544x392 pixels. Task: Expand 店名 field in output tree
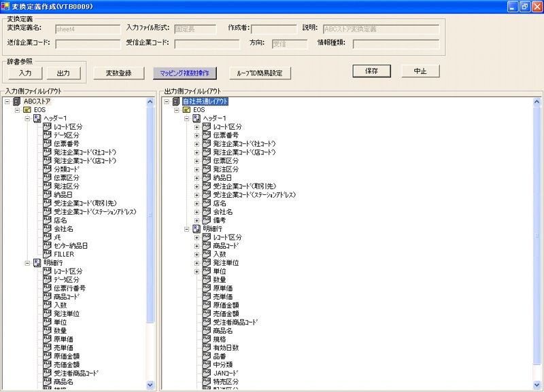tap(197, 203)
